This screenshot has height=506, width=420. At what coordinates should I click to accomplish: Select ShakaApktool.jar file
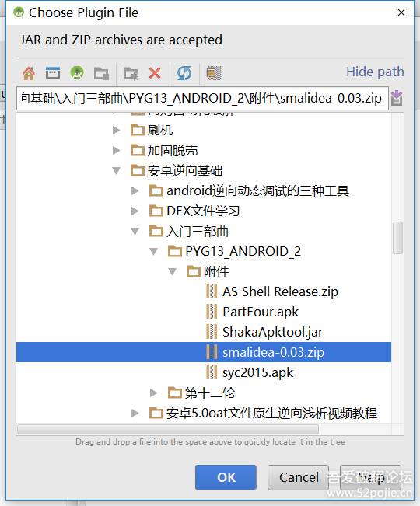tap(264, 332)
